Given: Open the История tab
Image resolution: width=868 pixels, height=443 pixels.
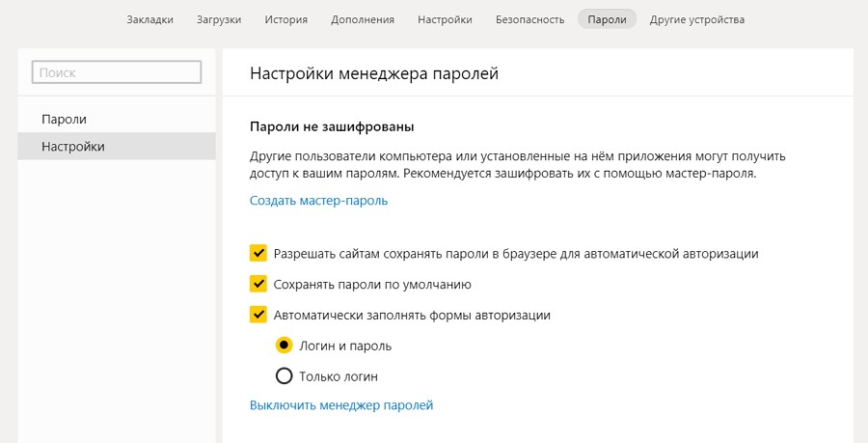Looking at the screenshot, I should (286, 19).
